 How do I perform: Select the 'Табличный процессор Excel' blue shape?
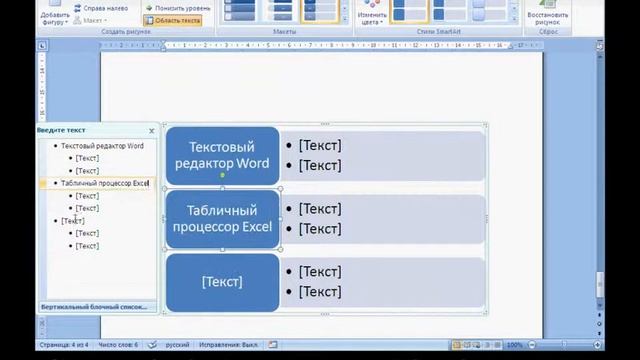(x=222, y=219)
